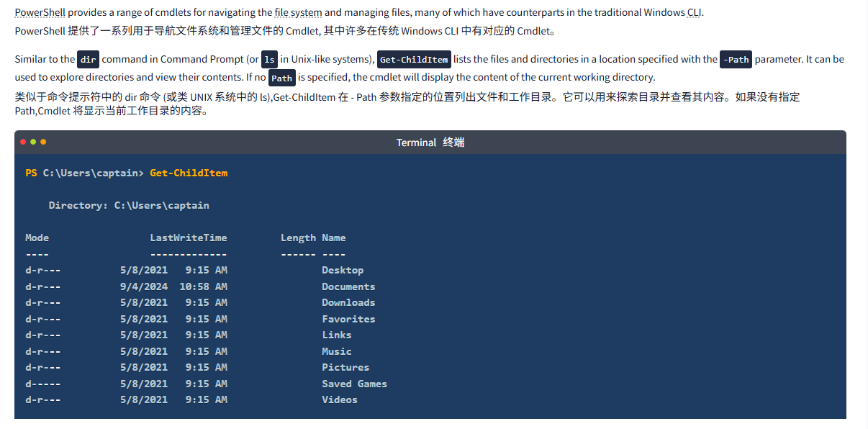Click the Name column header

(334, 238)
